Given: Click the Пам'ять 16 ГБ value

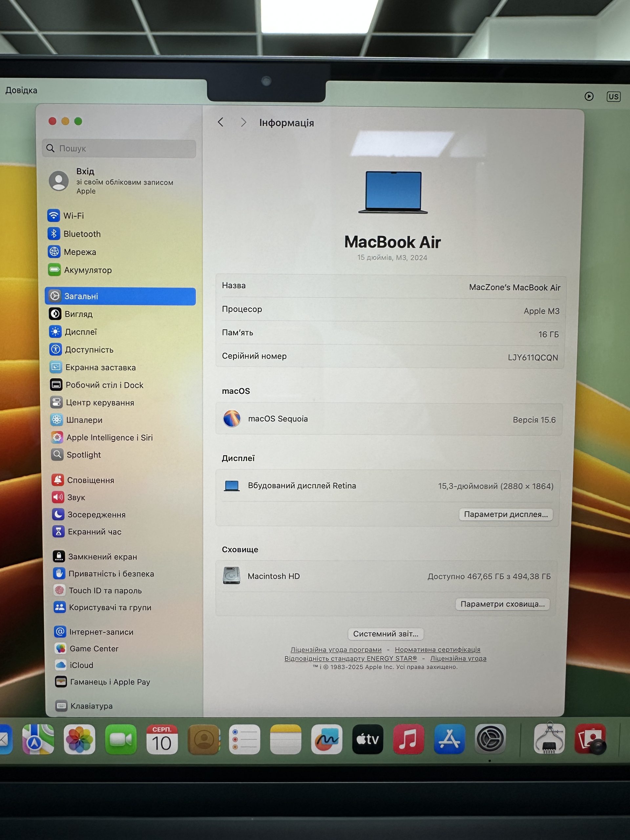Looking at the screenshot, I should click(548, 334).
